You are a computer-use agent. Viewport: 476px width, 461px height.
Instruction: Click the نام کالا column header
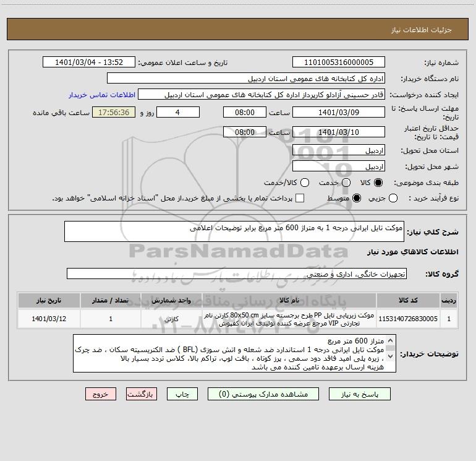click(289, 300)
